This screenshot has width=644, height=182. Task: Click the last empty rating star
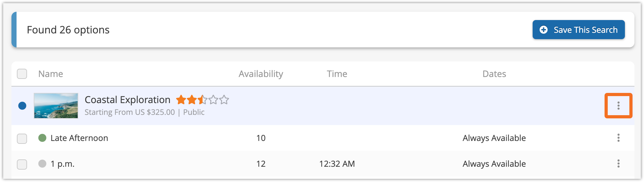[224, 100]
